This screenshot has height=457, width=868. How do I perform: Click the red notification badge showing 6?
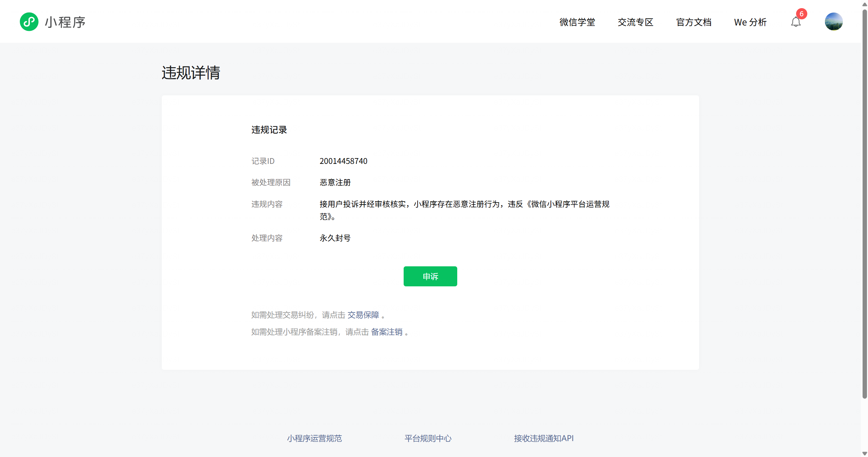[802, 14]
